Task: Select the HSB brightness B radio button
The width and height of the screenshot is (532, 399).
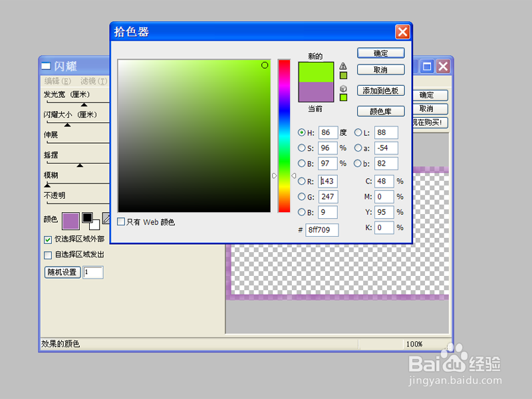Action: 301,163
